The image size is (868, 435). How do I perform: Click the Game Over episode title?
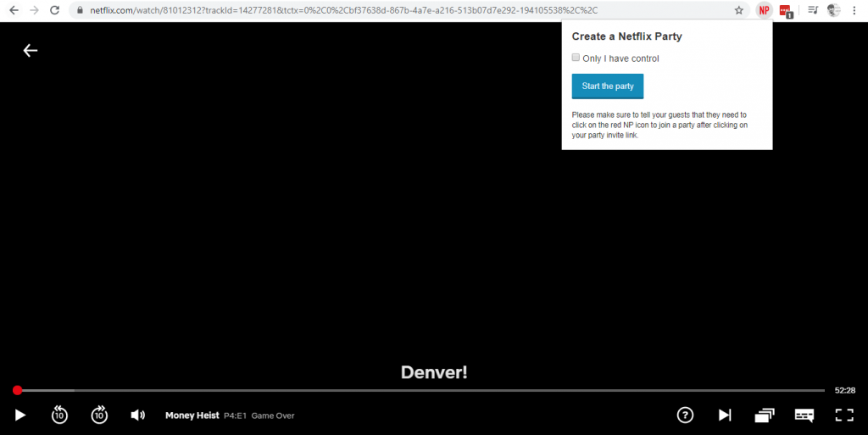273,415
